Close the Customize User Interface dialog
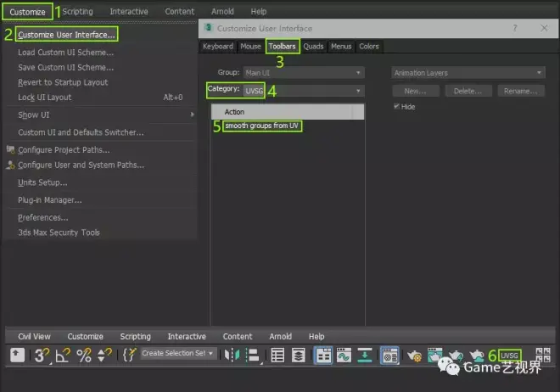 (544, 28)
